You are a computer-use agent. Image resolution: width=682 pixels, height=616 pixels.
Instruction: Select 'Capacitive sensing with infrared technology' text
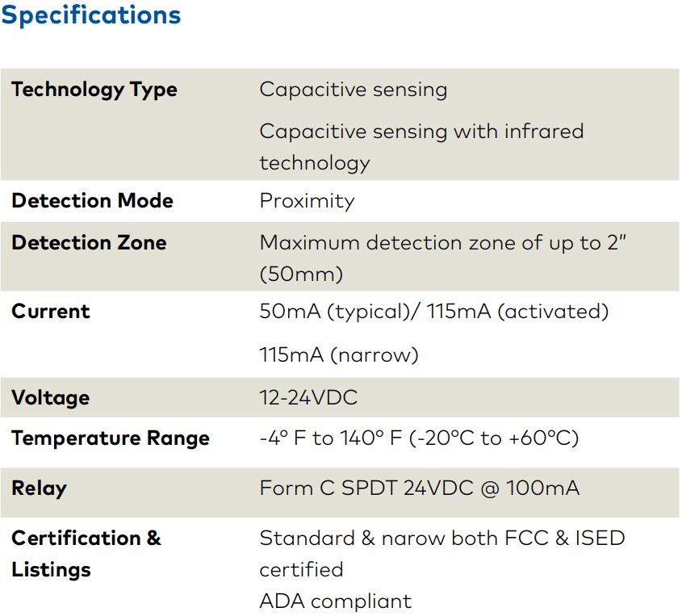(421, 147)
